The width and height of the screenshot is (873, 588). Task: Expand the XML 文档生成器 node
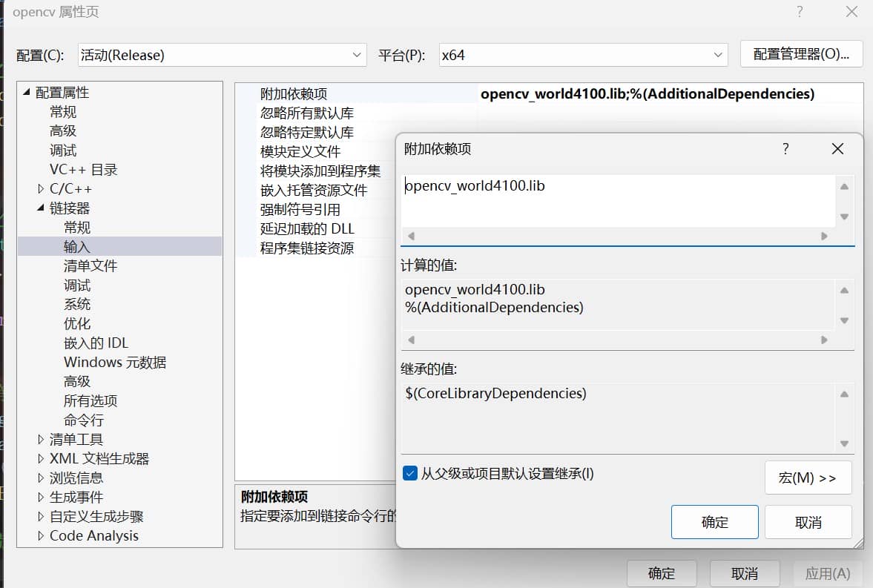click(x=41, y=459)
